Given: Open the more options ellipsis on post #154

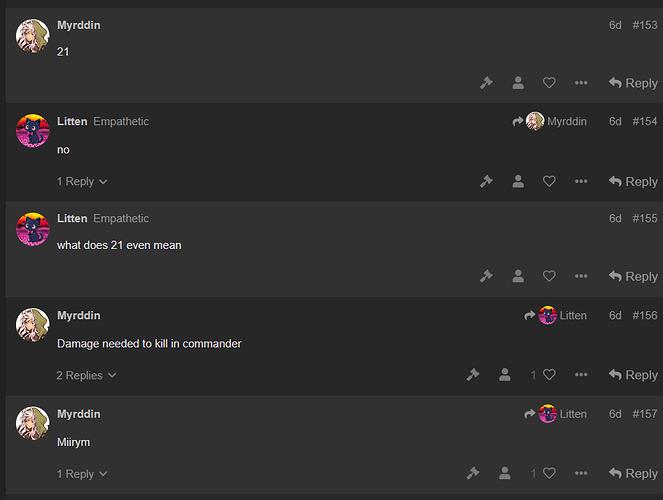Looking at the screenshot, I should coord(581,181).
